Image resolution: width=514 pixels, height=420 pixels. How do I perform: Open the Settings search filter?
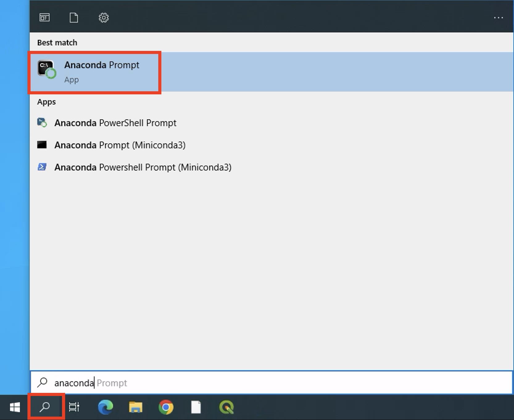pyautogui.click(x=104, y=18)
